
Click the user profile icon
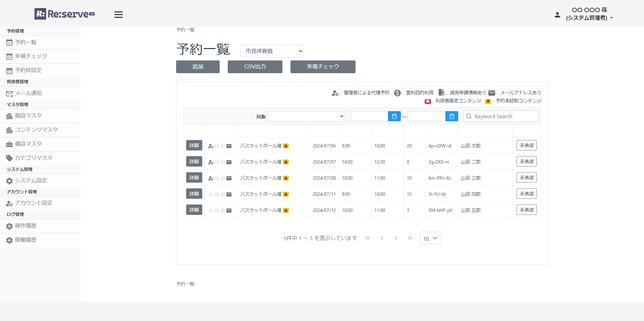click(x=557, y=15)
